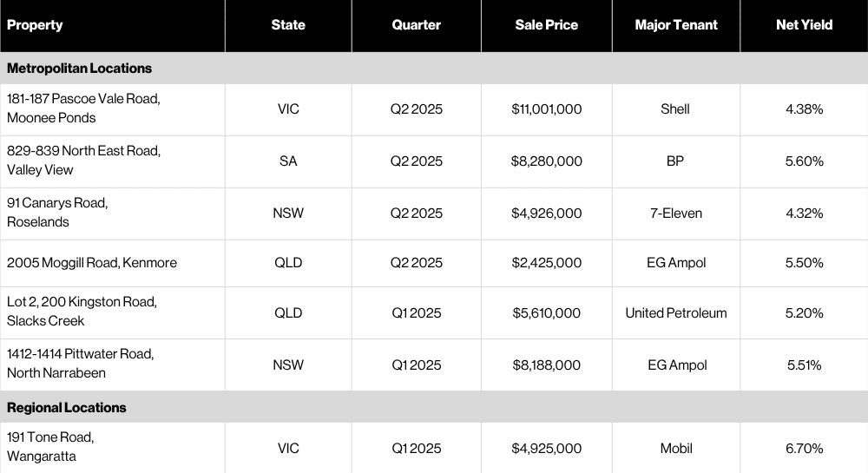Click the 5.60% net yield cell

[805, 161]
